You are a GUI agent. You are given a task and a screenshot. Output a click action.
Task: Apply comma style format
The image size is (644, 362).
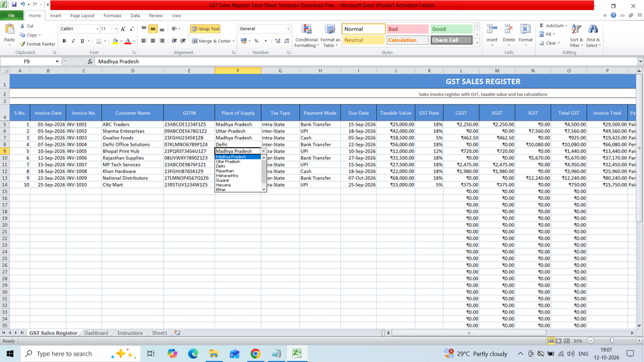tap(266, 41)
